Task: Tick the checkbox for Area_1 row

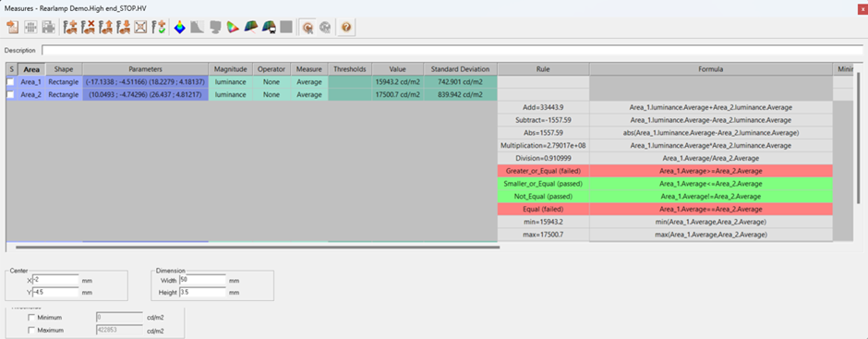Action: [11, 82]
